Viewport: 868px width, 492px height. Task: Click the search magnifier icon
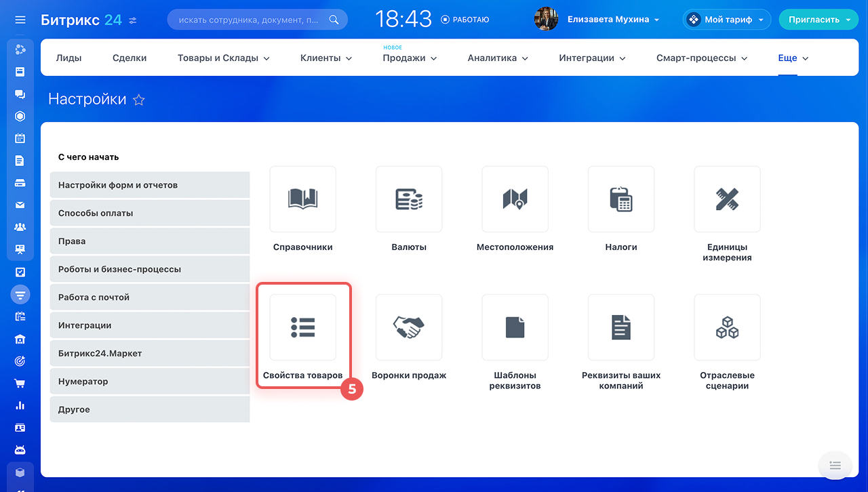pyautogui.click(x=334, y=20)
